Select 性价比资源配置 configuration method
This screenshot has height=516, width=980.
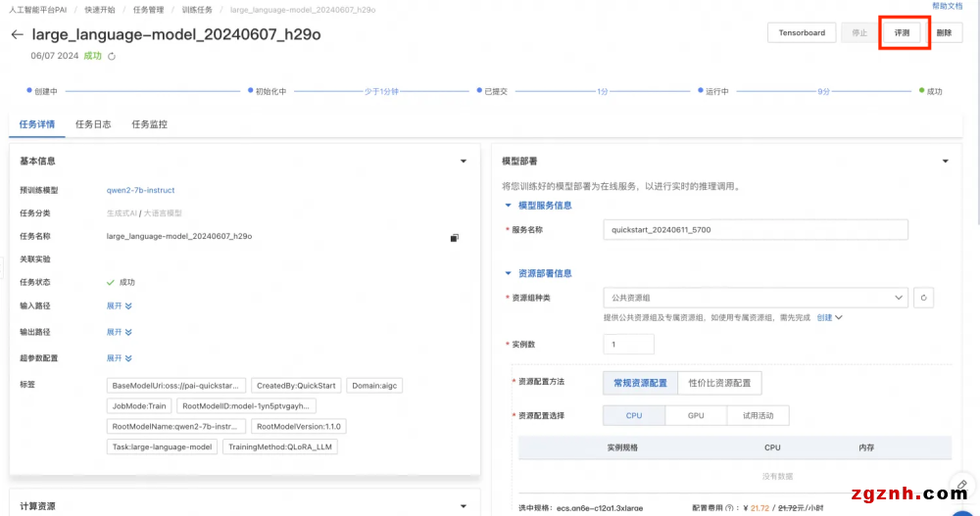(718, 383)
